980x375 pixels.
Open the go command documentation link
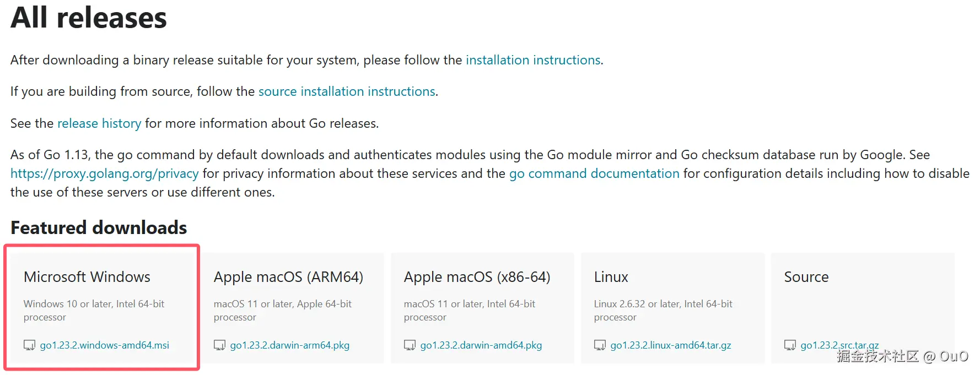click(x=594, y=173)
